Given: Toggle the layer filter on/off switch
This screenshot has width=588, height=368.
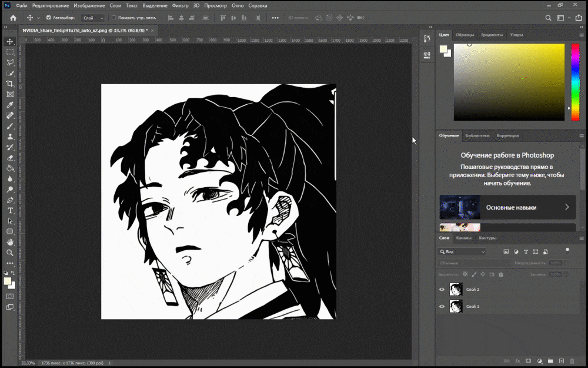Looking at the screenshot, I should [567, 250].
